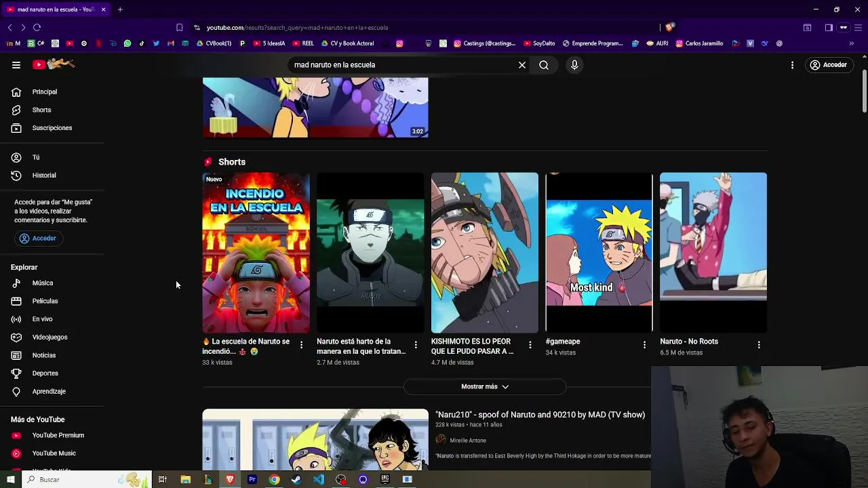The image size is (868, 488).
Task: Open options for Kishimoto es lo peor short
Action: [x=530, y=345]
